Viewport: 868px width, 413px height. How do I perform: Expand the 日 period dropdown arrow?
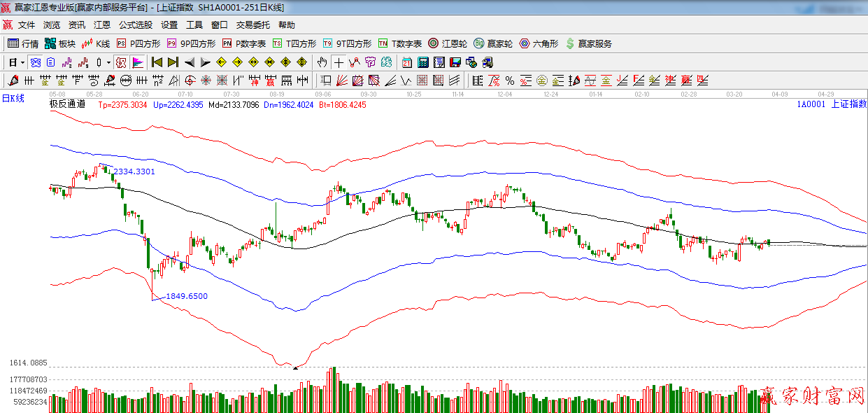click(x=22, y=62)
